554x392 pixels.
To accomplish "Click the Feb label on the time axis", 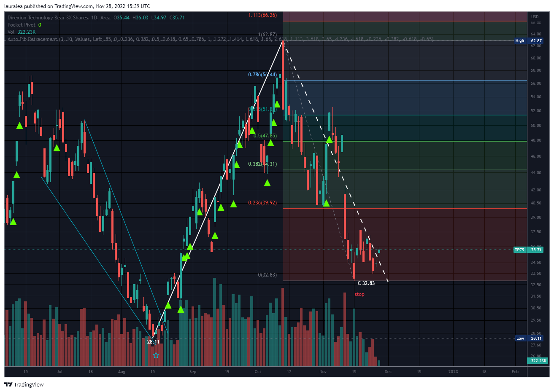I will click(515, 372).
